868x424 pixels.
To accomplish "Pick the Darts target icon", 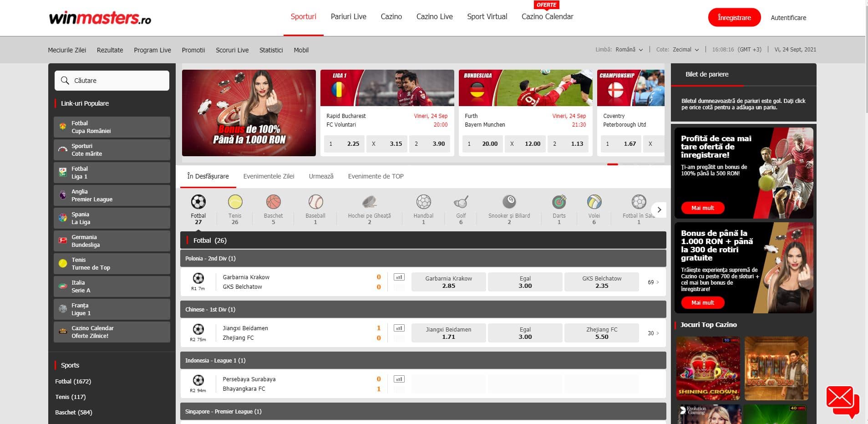I will click(559, 202).
